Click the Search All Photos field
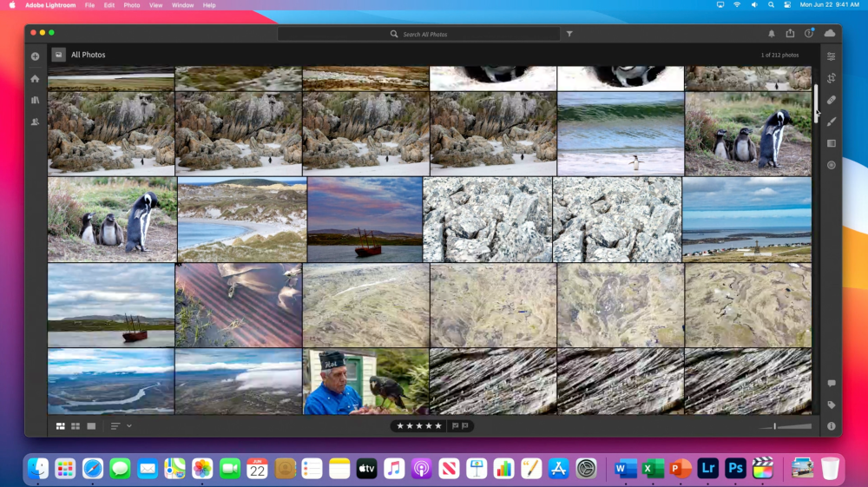Image resolution: width=868 pixels, height=487 pixels. tap(418, 35)
